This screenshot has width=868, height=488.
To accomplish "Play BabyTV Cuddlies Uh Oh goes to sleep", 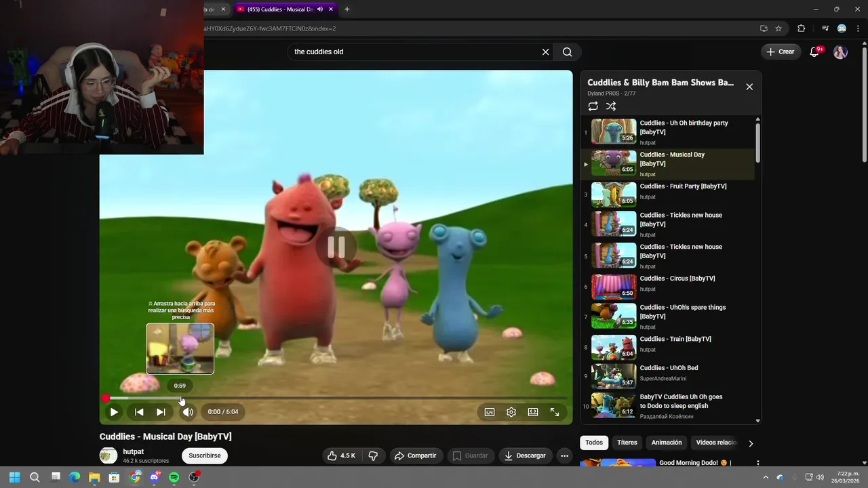I will [x=668, y=406].
